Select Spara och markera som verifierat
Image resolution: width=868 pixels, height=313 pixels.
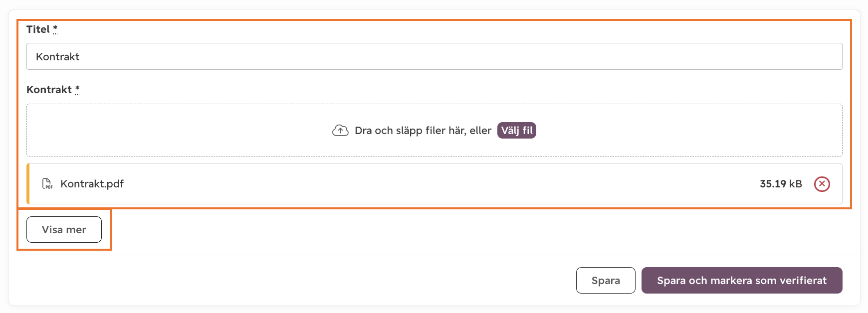click(x=742, y=281)
